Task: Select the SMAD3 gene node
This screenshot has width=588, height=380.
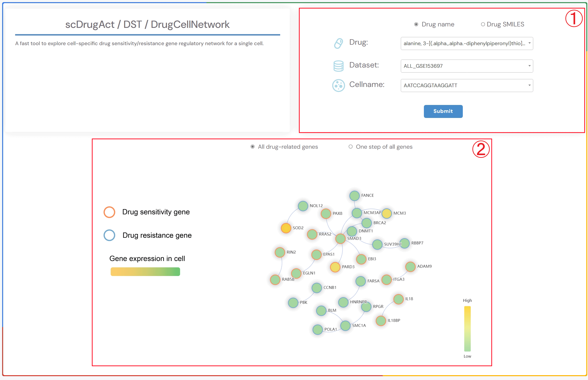Action: (x=340, y=239)
